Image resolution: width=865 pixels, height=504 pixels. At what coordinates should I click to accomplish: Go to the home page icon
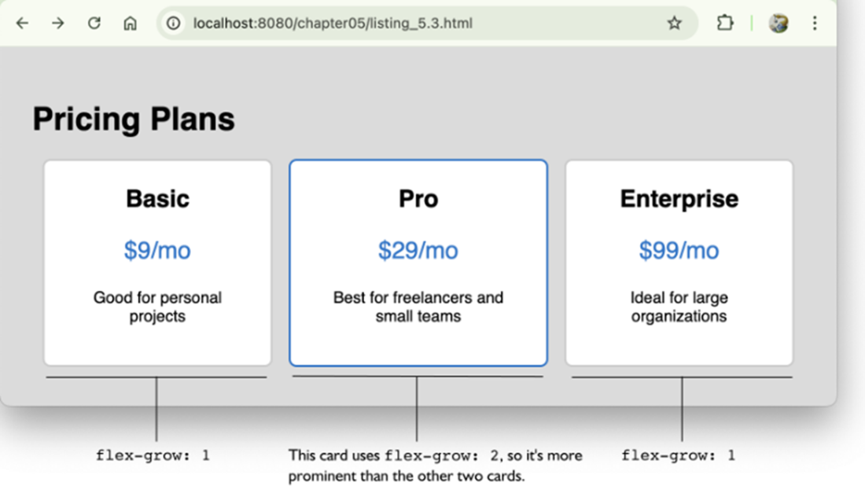131,24
